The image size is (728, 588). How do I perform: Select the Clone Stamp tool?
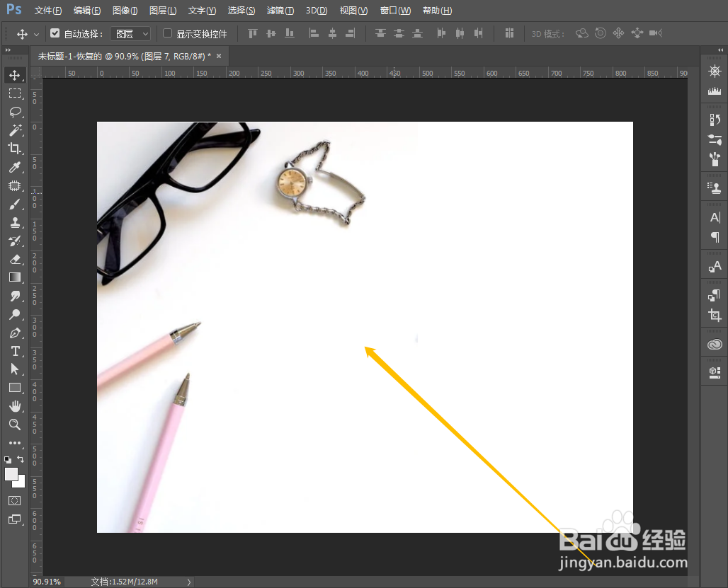15,222
